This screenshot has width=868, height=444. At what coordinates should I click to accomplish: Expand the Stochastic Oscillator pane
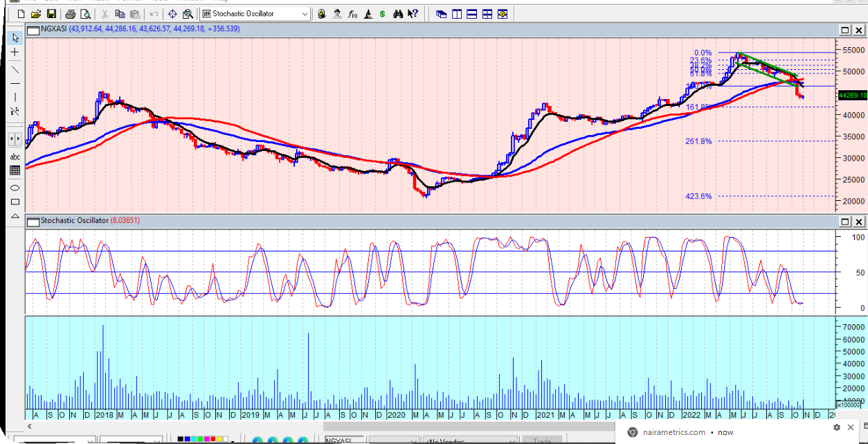[x=845, y=222]
